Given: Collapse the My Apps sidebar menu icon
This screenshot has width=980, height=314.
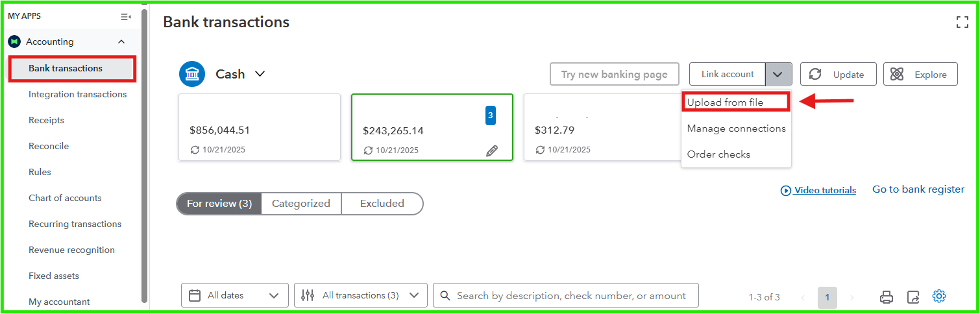Looking at the screenshot, I should pyautogui.click(x=126, y=16).
